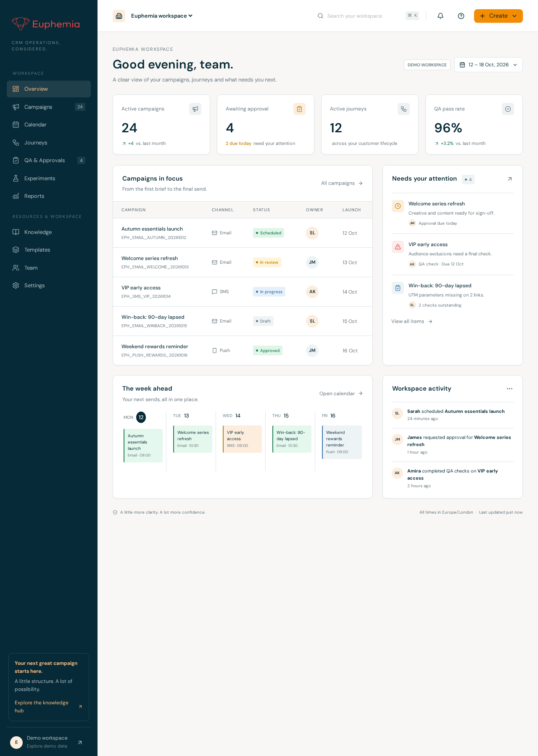538x756 pixels.
Task: Expand Needs your attention panel arrow
Action: coord(510,179)
